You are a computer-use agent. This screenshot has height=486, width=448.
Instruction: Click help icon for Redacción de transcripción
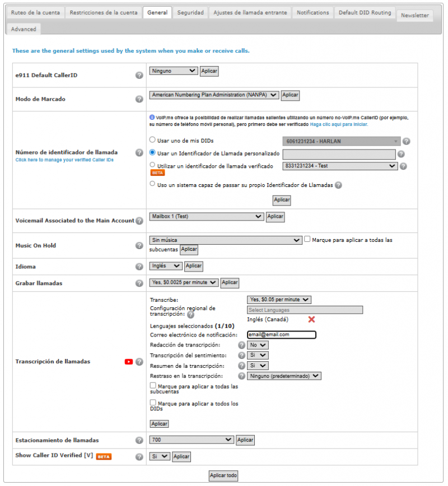[241, 345]
